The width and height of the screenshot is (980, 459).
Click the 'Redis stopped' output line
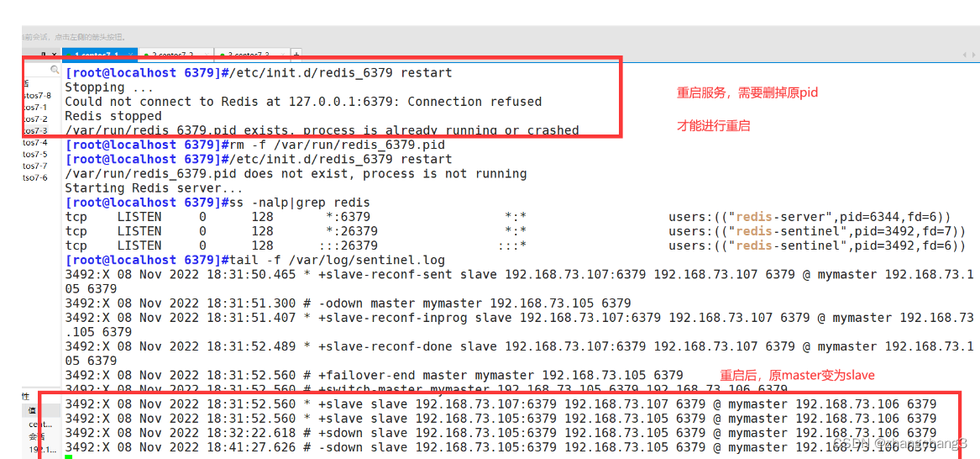tap(113, 116)
